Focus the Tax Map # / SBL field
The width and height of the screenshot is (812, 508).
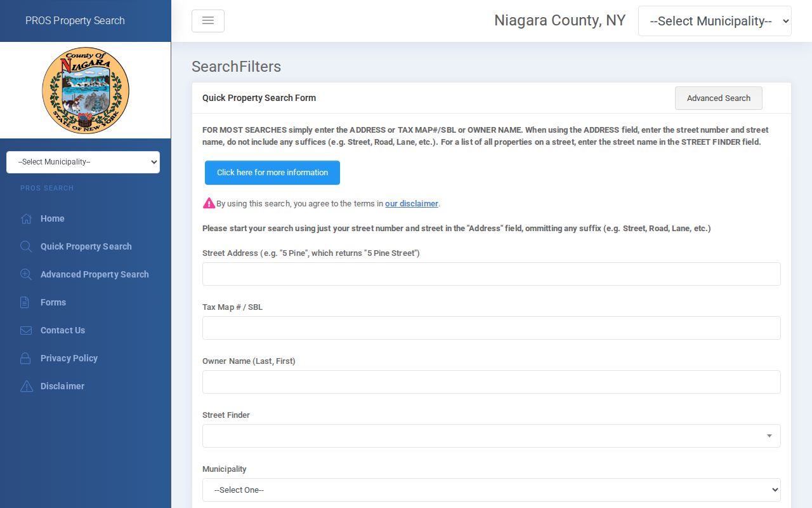[492, 328]
